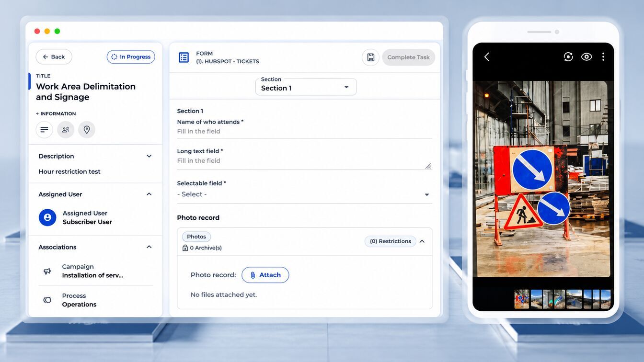Click the green window maximize dot
This screenshot has width=644, height=362.
click(57, 31)
